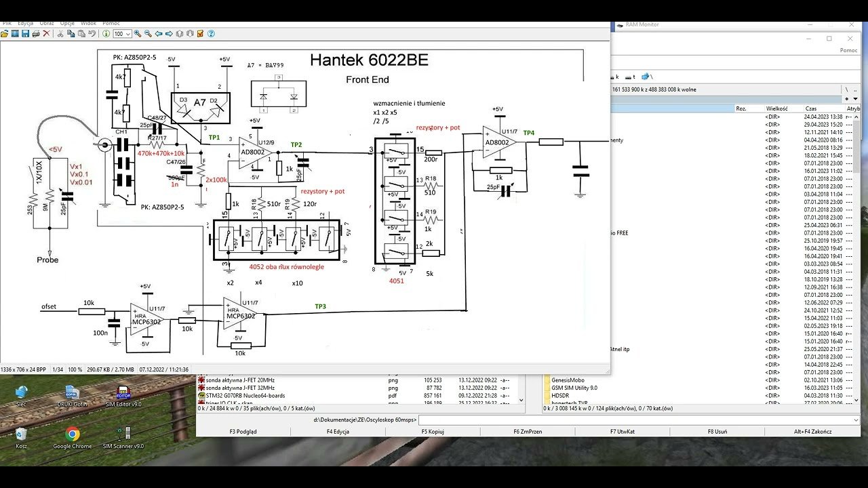
Task: Open SIM Editor v9.0 desktop shortcut
Action: (123, 396)
